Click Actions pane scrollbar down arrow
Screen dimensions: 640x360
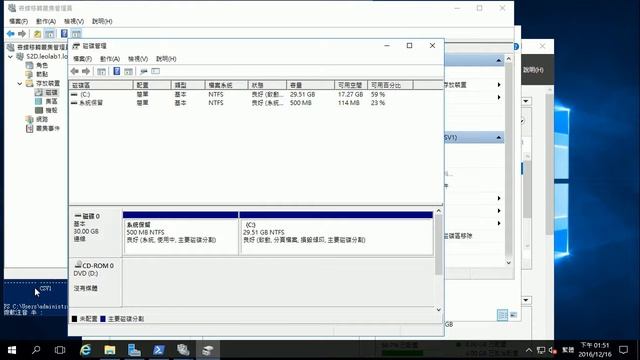tap(509, 262)
